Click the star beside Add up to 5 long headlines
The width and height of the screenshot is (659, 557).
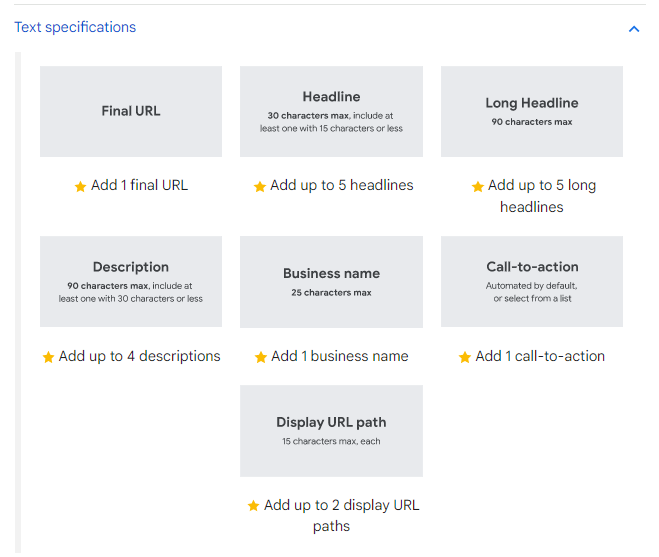click(477, 186)
